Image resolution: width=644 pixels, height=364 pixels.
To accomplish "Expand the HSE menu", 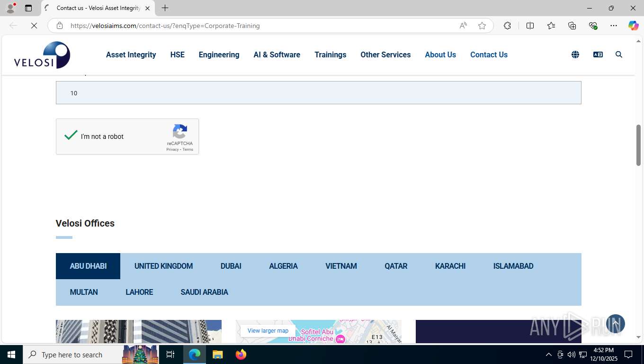I will point(178,55).
